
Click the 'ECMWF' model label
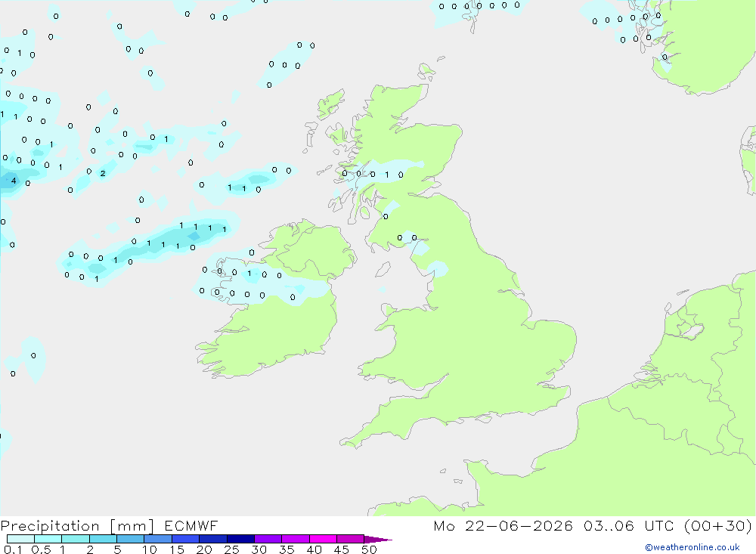[191, 525]
